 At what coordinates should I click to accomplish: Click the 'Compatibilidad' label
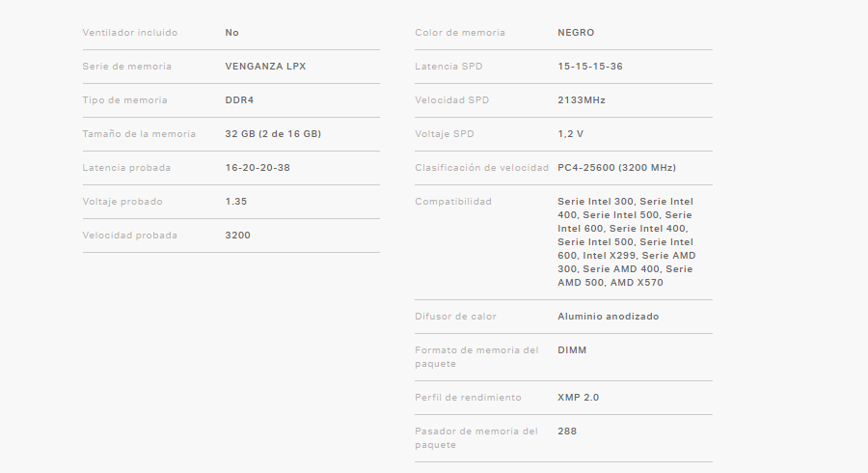pos(453,202)
